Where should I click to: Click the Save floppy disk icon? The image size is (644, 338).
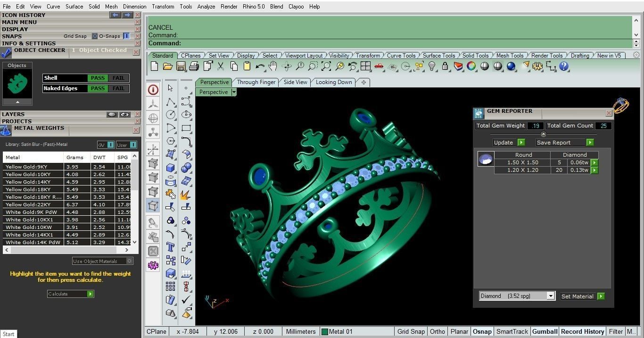tap(181, 67)
